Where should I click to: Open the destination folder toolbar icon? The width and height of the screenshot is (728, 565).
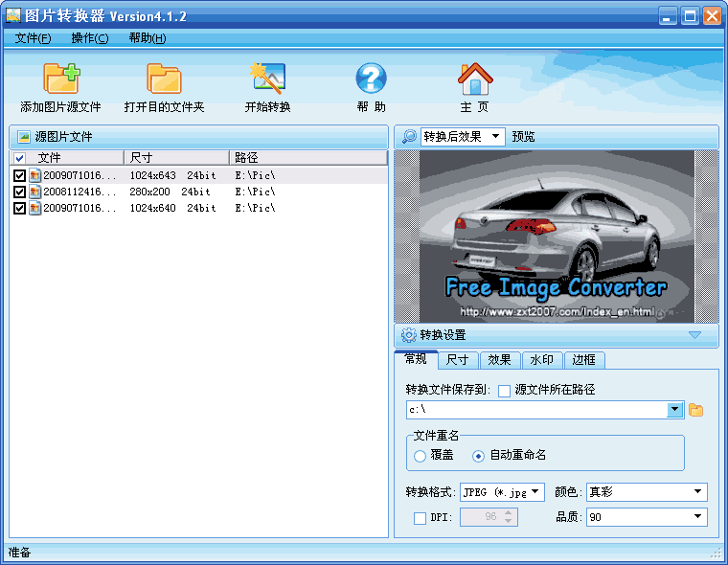[x=164, y=79]
